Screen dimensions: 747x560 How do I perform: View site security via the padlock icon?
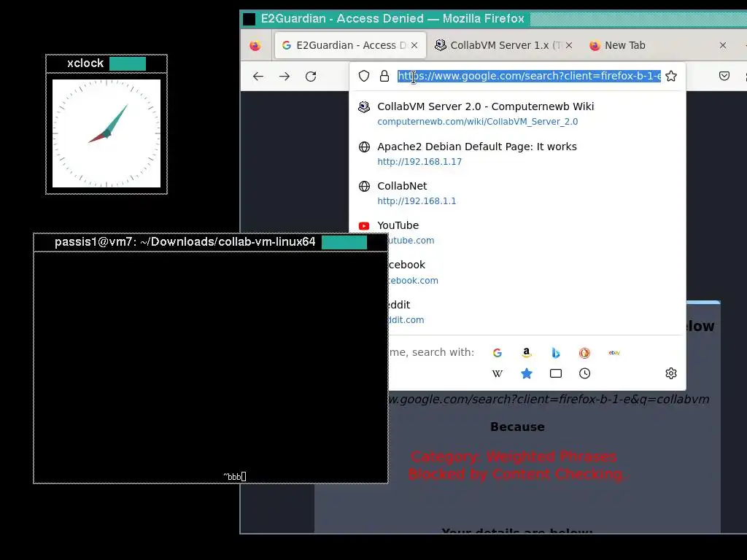click(384, 76)
